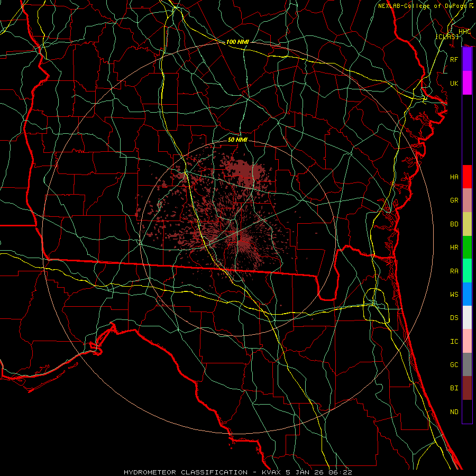Click the RA legend label

[x=454, y=271]
